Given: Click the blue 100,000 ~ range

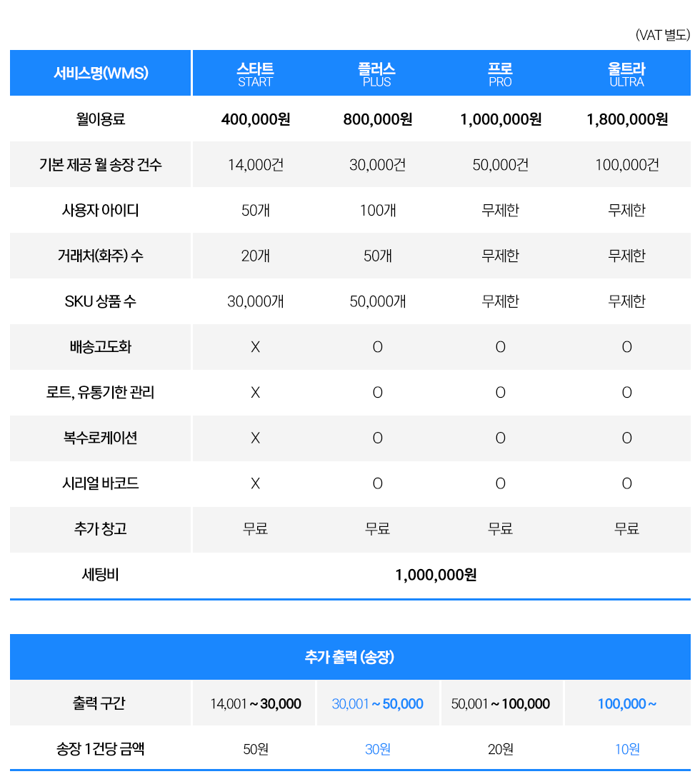Looking at the screenshot, I should point(627,704).
